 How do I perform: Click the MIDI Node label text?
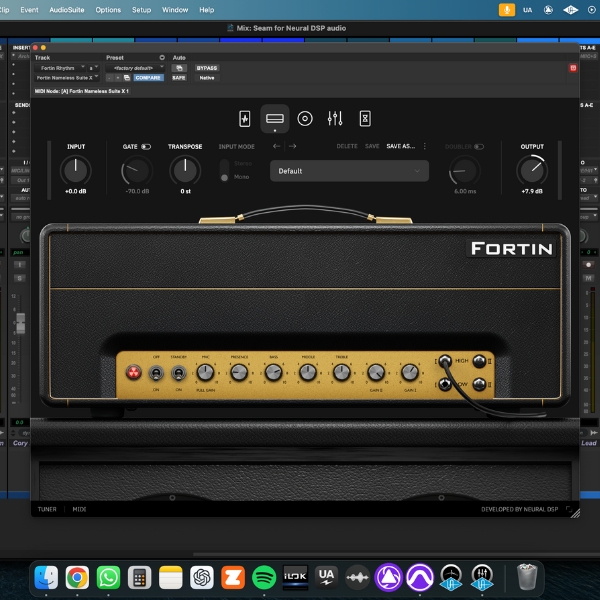[82, 91]
